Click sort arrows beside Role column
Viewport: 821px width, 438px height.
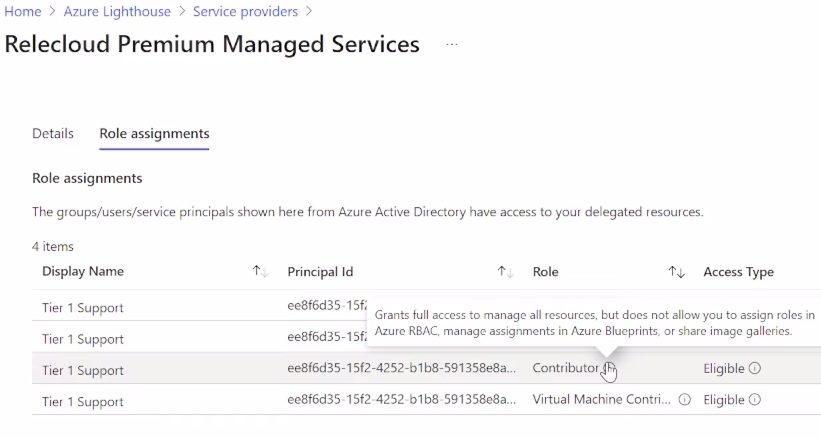tap(676, 272)
